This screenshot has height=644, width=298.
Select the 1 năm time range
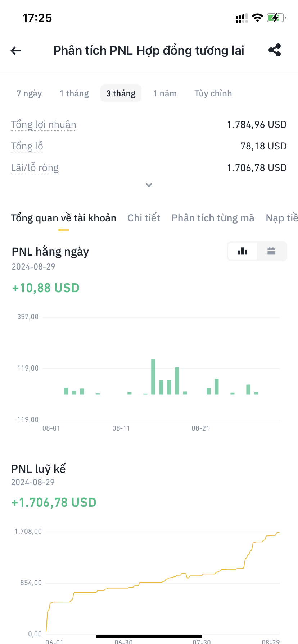click(165, 93)
